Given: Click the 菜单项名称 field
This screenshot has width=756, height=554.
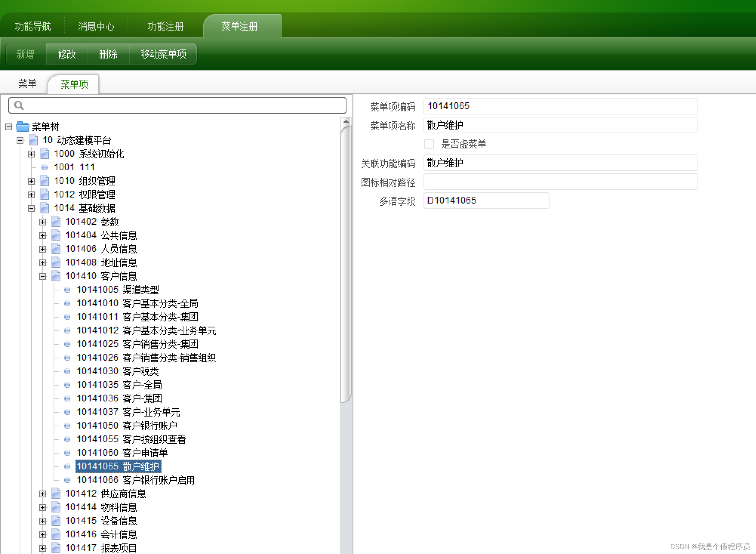Looking at the screenshot, I should [x=560, y=125].
